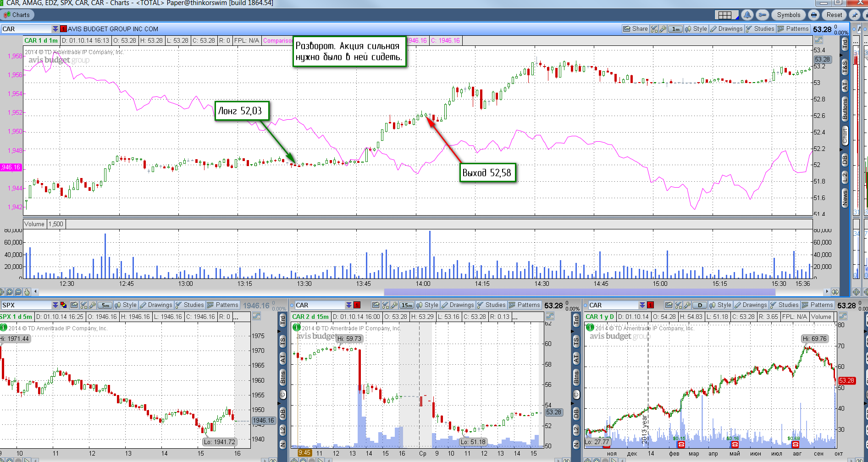Click zoom out magnifier below main chart

18,292
